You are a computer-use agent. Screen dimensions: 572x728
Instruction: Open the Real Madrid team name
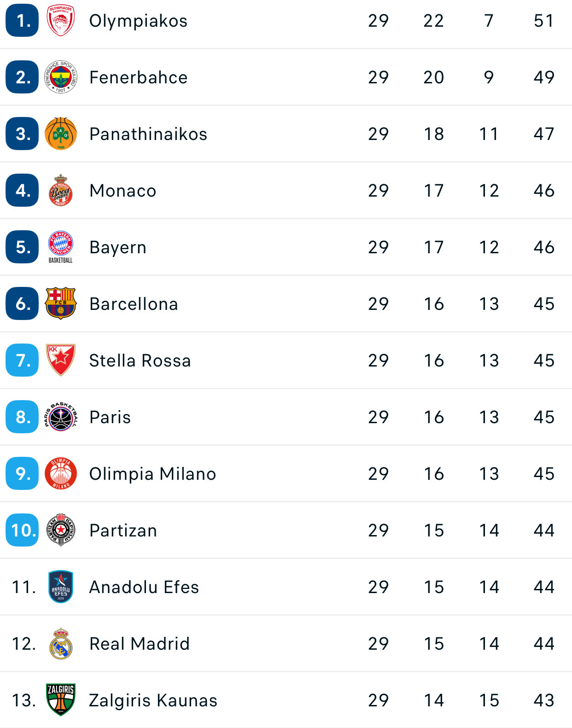[x=139, y=644]
